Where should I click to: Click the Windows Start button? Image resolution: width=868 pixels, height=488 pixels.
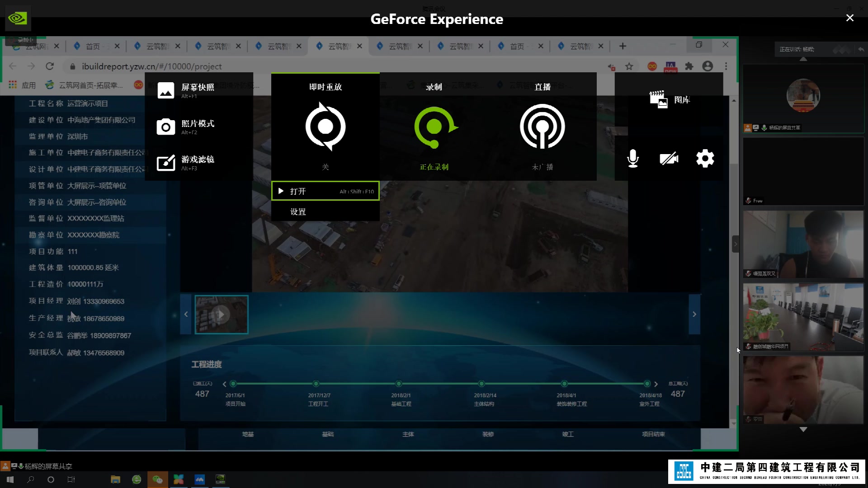pyautogui.click(x=10, y=479)
